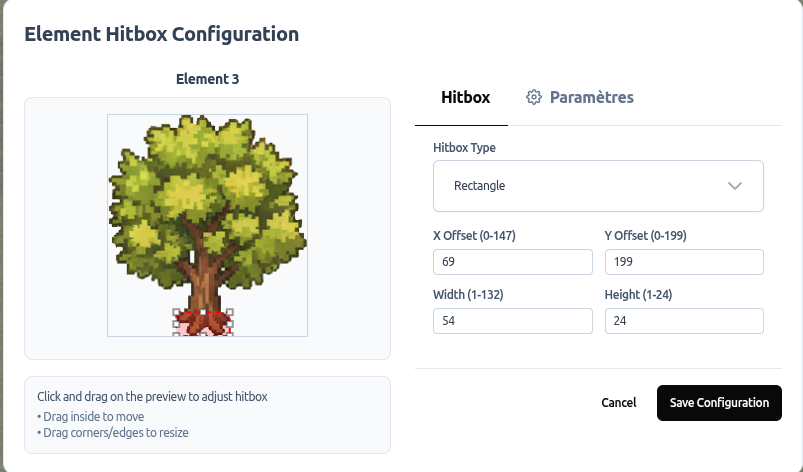Click the gear icon beside Paramètres
The height and width of the screenshot is (472, 803).
coord(534,97)
